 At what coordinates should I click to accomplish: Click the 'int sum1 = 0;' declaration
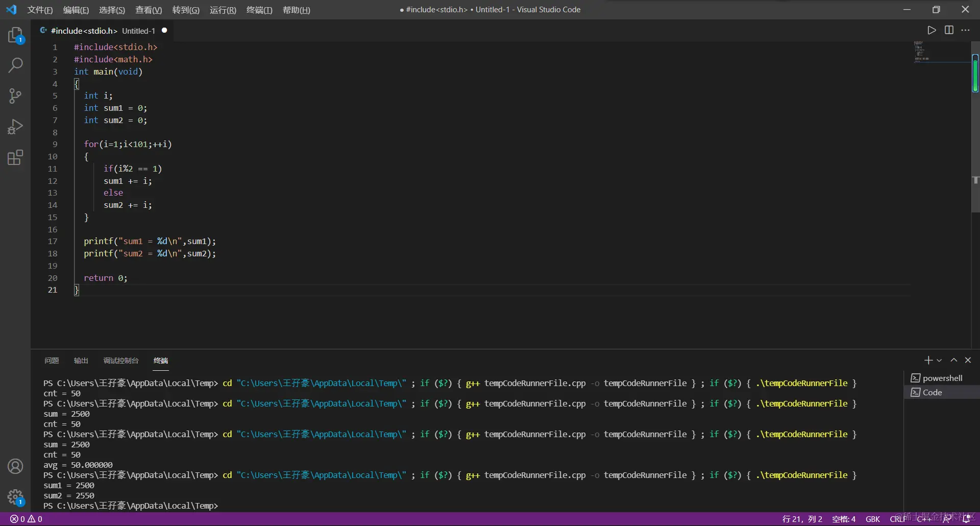coord(115,108)
